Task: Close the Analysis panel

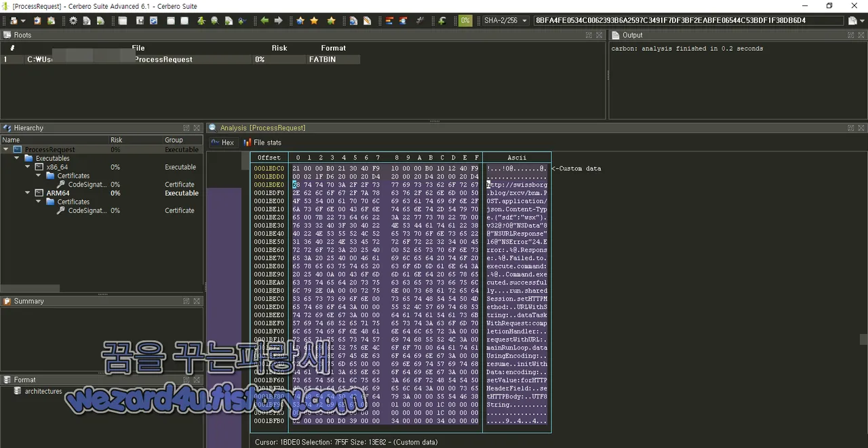Action: pos(861,128)
